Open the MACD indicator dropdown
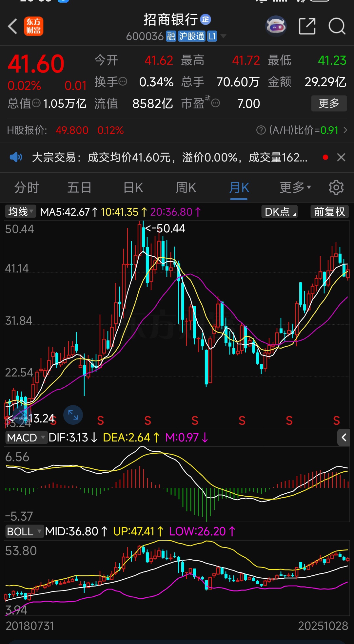The width and height of the screenshot is (354, 644). 26,438
